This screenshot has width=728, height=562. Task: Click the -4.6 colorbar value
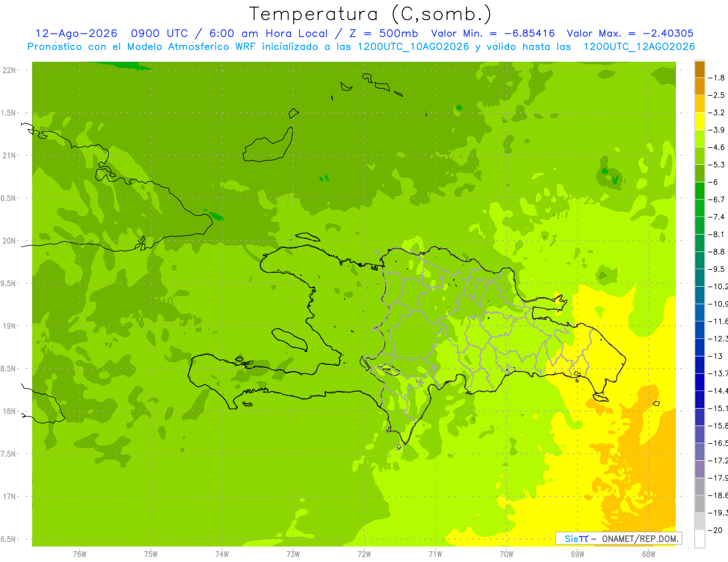(716, 147)
